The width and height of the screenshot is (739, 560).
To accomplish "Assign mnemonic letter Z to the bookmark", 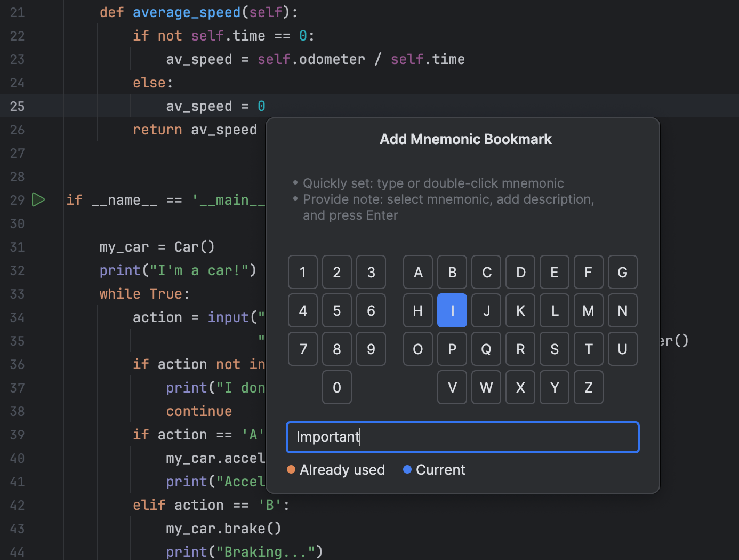I will pos(588,387).
